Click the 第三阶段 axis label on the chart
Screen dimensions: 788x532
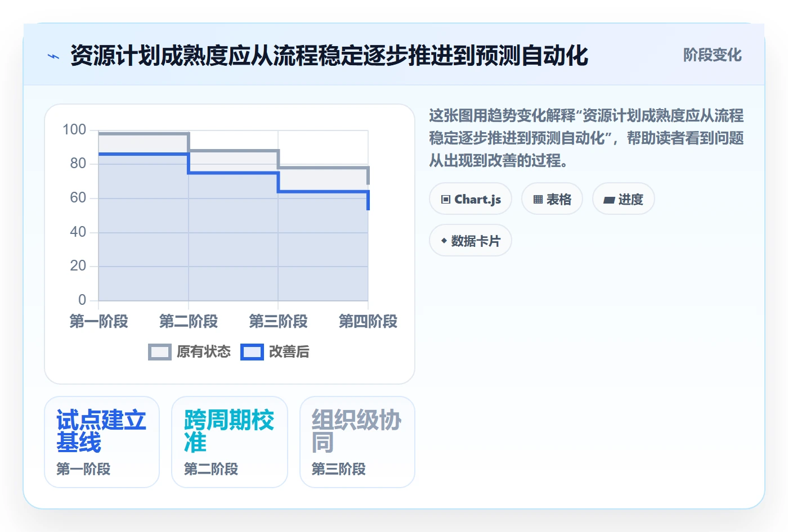tap(278, 322)
